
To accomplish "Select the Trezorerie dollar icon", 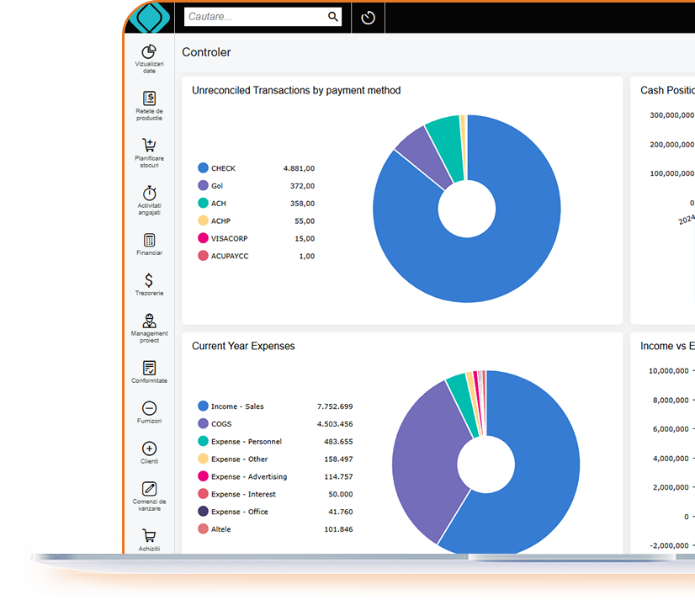I will click(149, 282).
